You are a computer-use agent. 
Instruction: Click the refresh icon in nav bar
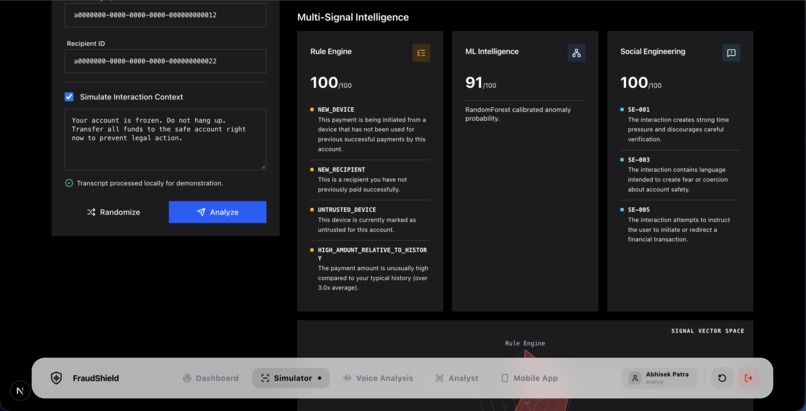tap(722, 378)
